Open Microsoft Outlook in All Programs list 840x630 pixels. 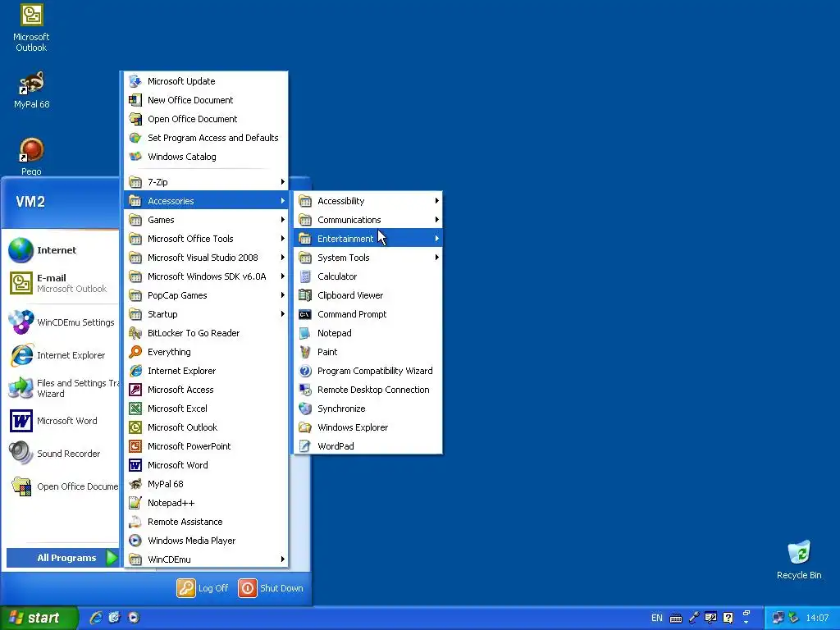[206, 427]
